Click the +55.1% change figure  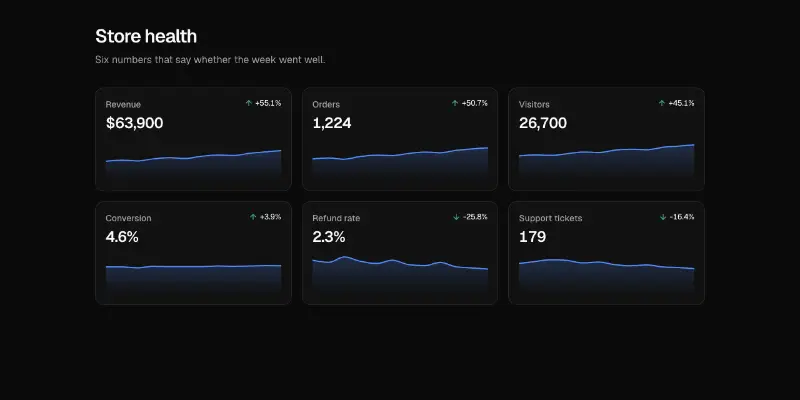pos(268,103)
